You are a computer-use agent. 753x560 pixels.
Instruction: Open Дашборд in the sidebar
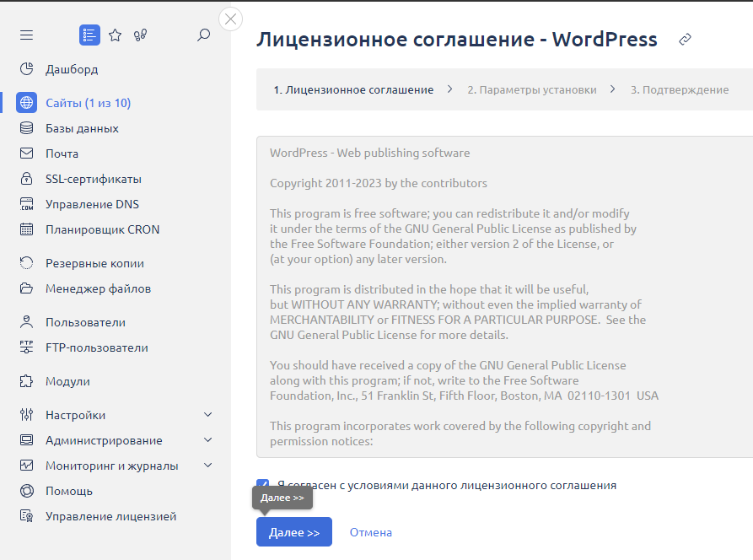click(x=72, y=69)
